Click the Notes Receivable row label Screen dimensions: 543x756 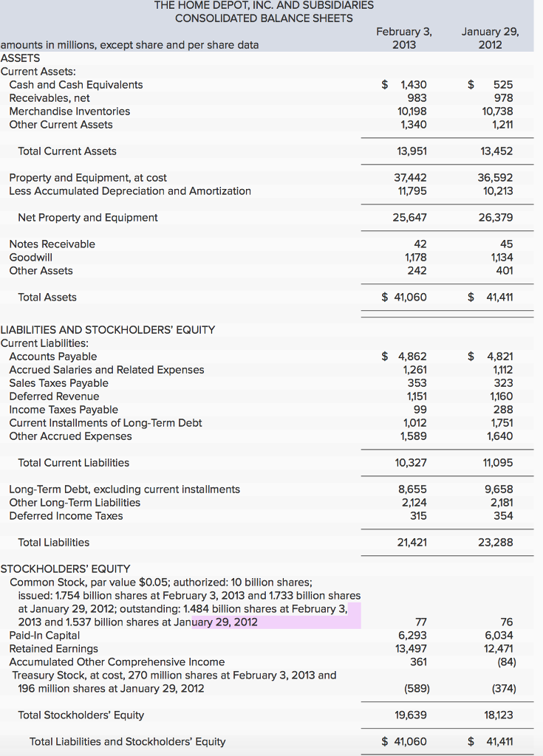[52, 244]
